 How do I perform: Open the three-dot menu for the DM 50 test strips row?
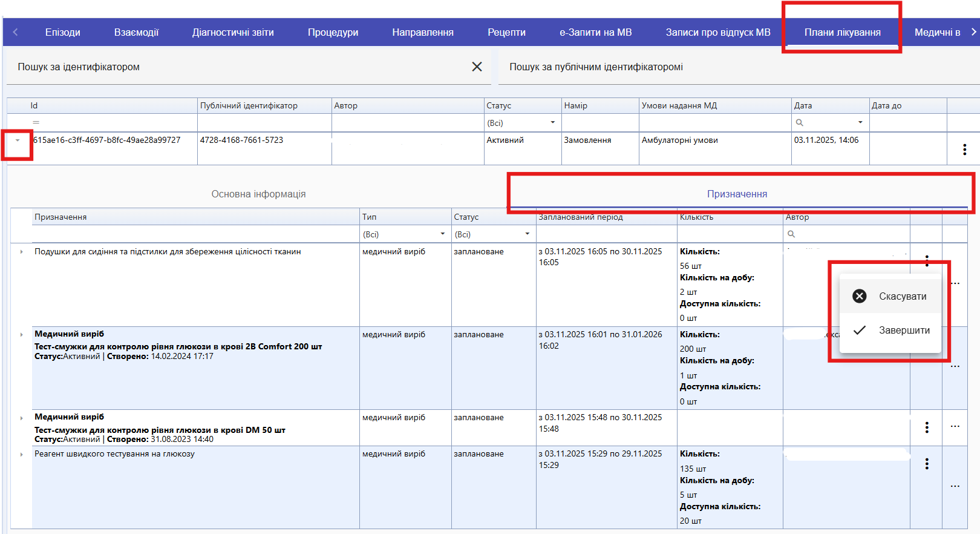click(x=926, y=427)
